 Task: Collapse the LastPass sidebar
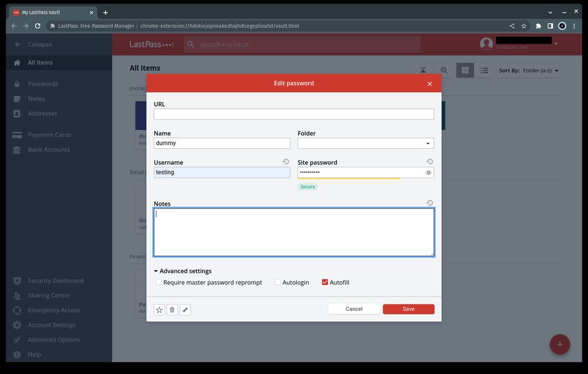pyautogui.click(x=33, y=44)
